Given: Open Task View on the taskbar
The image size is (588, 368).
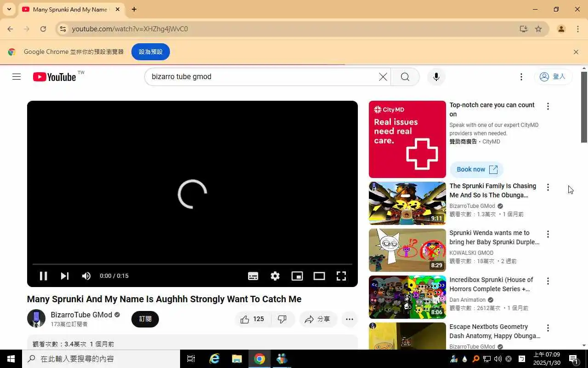Looking at the screenshot, I should click(191, 359).
